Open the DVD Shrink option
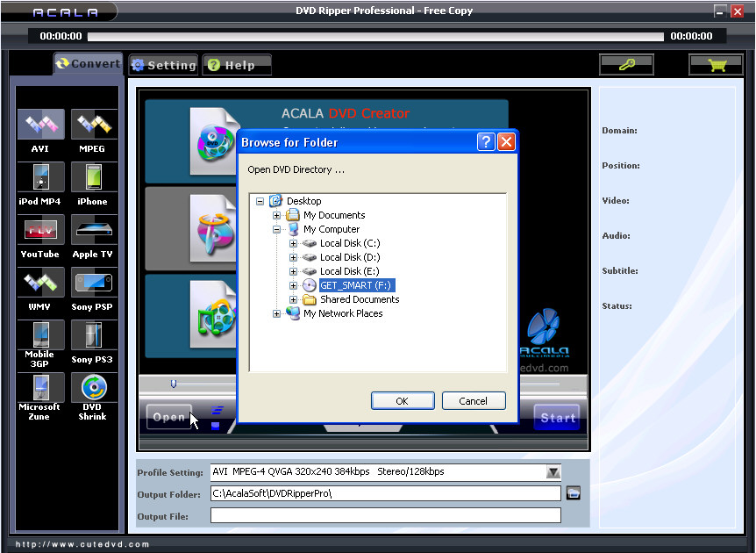756x553 pixels. (94, 387)
